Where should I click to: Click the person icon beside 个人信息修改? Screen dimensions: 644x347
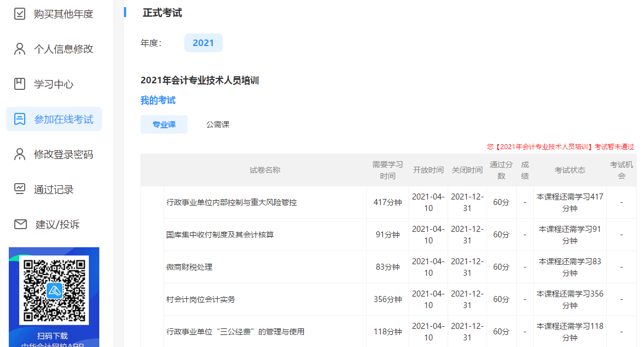click(20, 49)
